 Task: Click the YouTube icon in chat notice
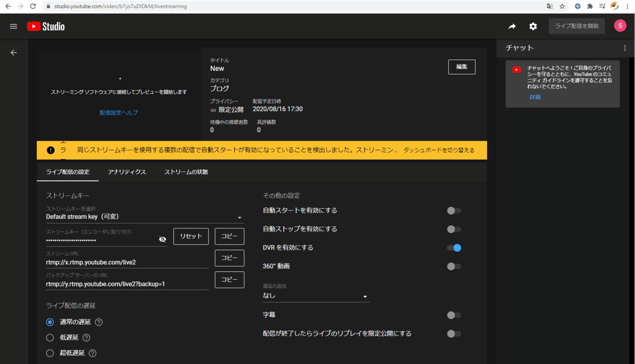pos(516,70)
